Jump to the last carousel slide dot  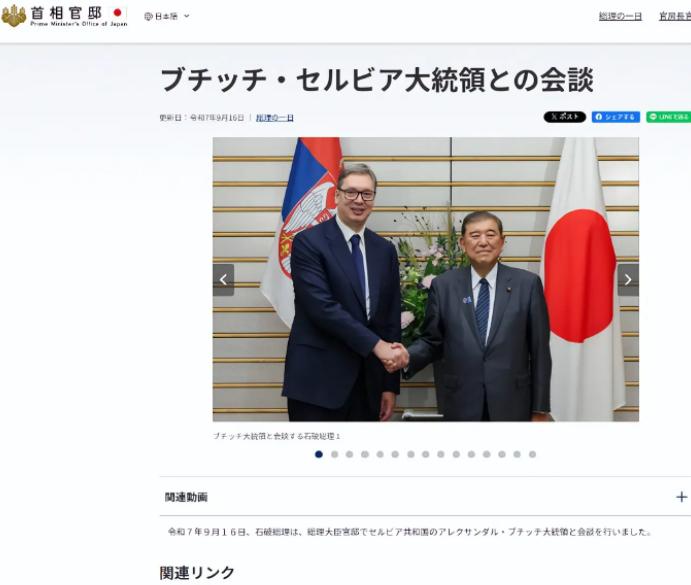[x=532, y=454]
